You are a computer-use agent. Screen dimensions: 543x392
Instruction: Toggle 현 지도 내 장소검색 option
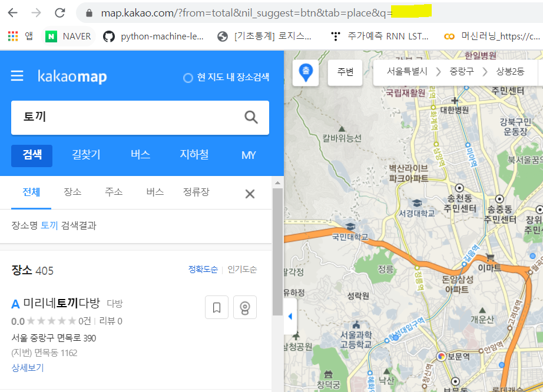tap(226, 78)
